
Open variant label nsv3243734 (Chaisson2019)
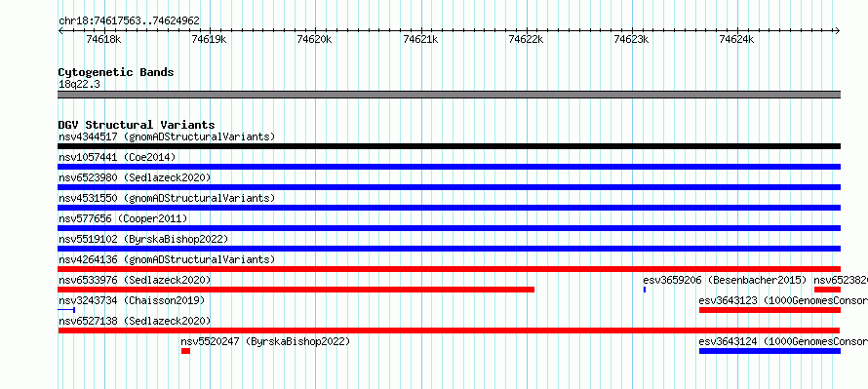click(x=132, y=300)
